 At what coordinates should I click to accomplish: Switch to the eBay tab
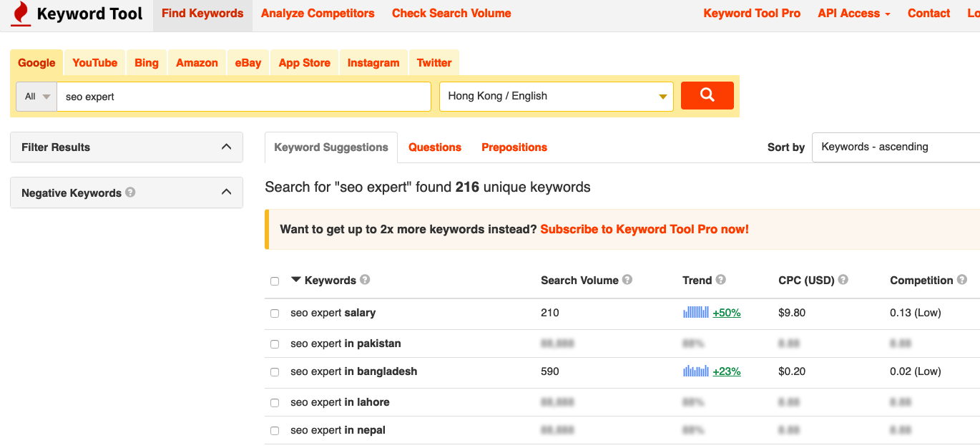tap(248, 63)
